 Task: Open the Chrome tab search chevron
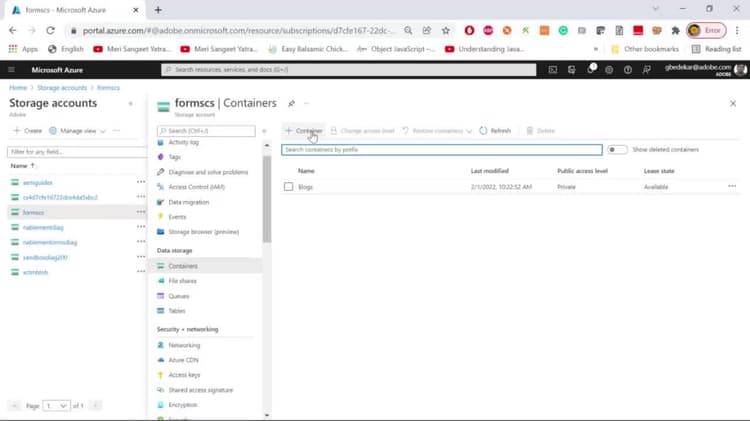click(656, 9)
